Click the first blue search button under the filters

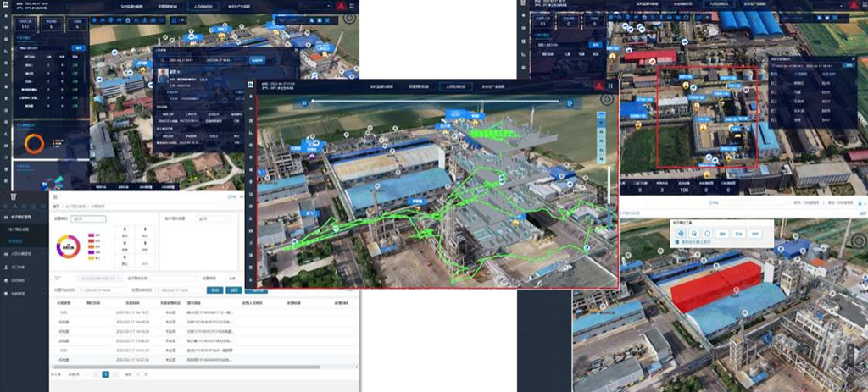click(214, 290)
